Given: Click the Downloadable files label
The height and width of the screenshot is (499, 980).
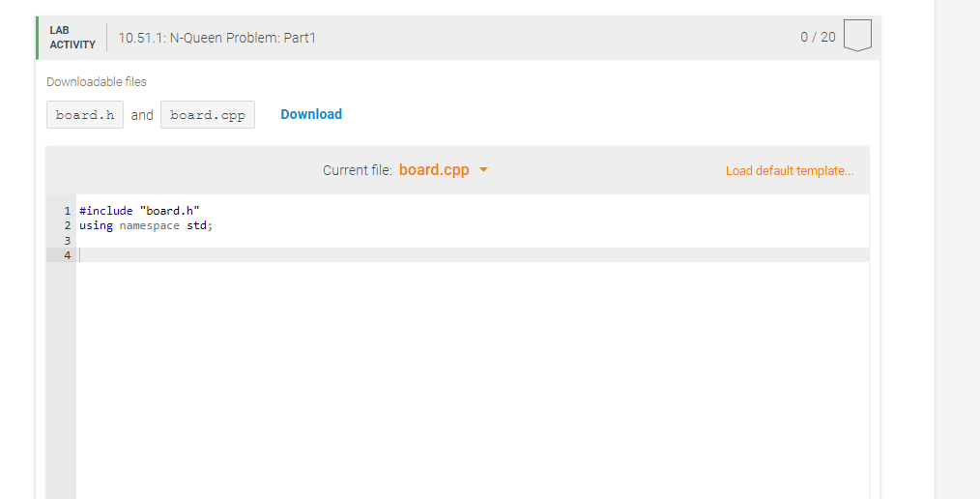Looking at the screenshot, I should point(97,82).
